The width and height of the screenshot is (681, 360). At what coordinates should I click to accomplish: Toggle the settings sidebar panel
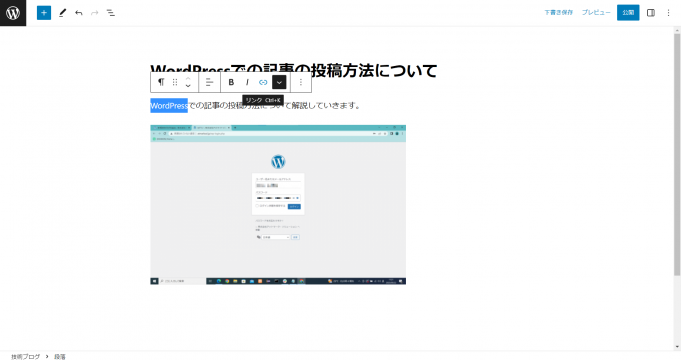pyautogui.click(x=651, y=13)
